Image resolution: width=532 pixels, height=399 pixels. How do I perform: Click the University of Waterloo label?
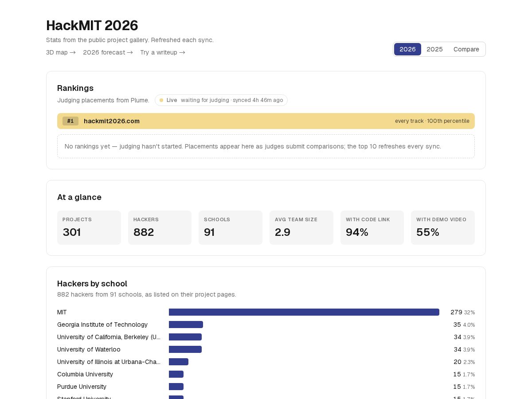pyautogui.click(x=89, y=349)
